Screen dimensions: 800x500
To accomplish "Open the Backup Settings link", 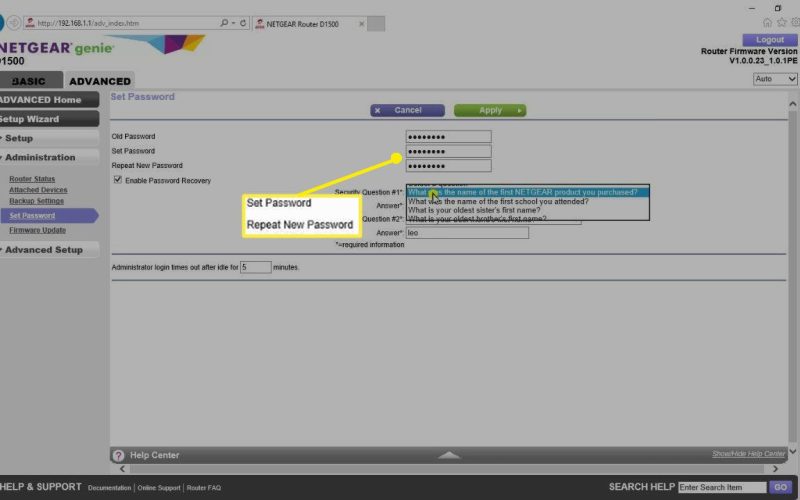I will click(36, 201).
